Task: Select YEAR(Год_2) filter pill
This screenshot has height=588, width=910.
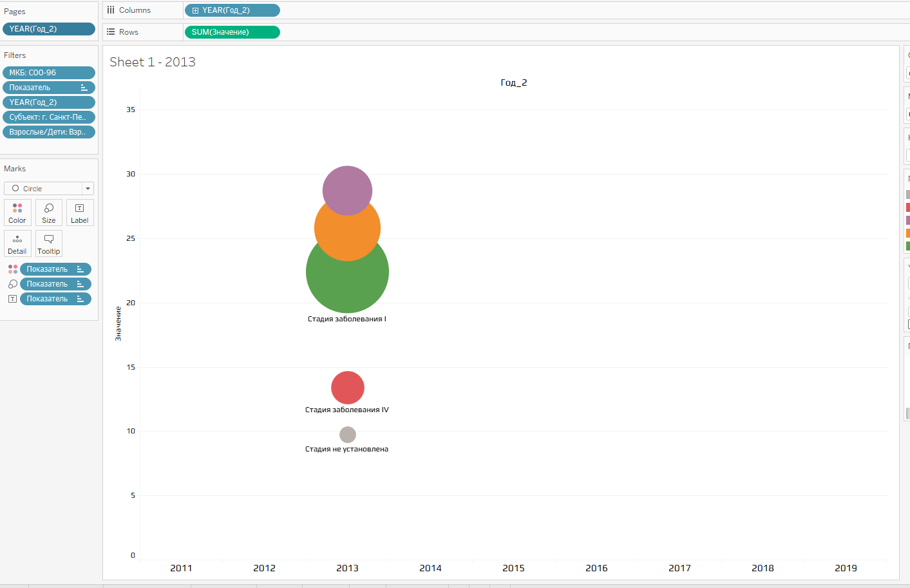Action: (49, 102)
